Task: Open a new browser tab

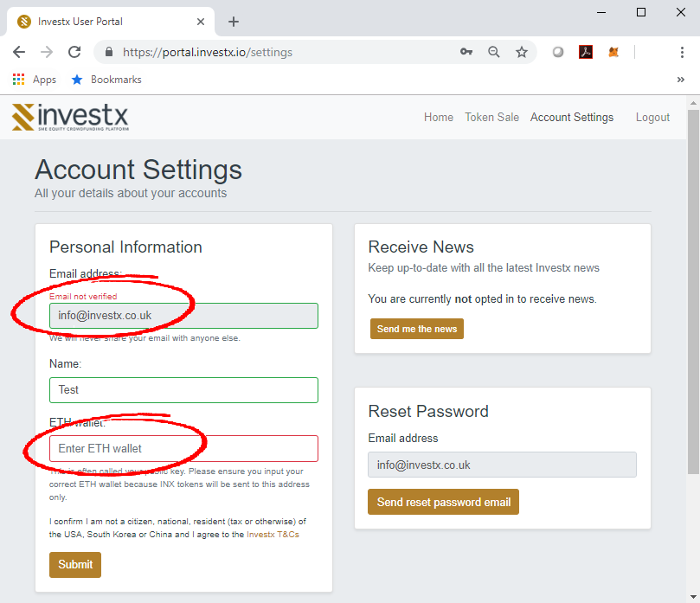Action: (234, 22)
